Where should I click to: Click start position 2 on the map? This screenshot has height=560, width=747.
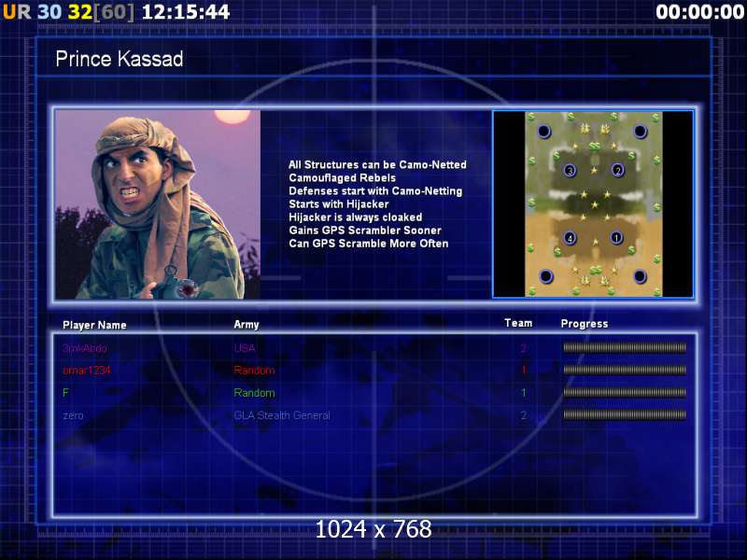click(x=618, y=170)
